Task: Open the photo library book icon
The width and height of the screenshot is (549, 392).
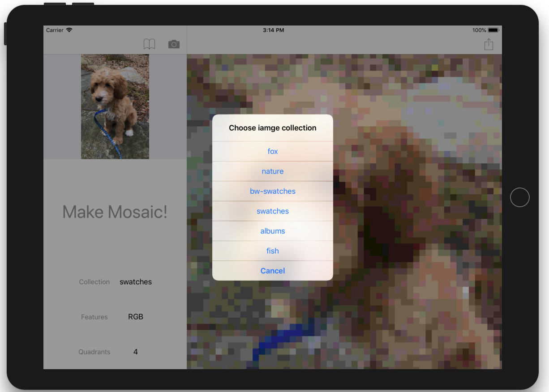Action: pyautogui.click(x=149, y=44)
